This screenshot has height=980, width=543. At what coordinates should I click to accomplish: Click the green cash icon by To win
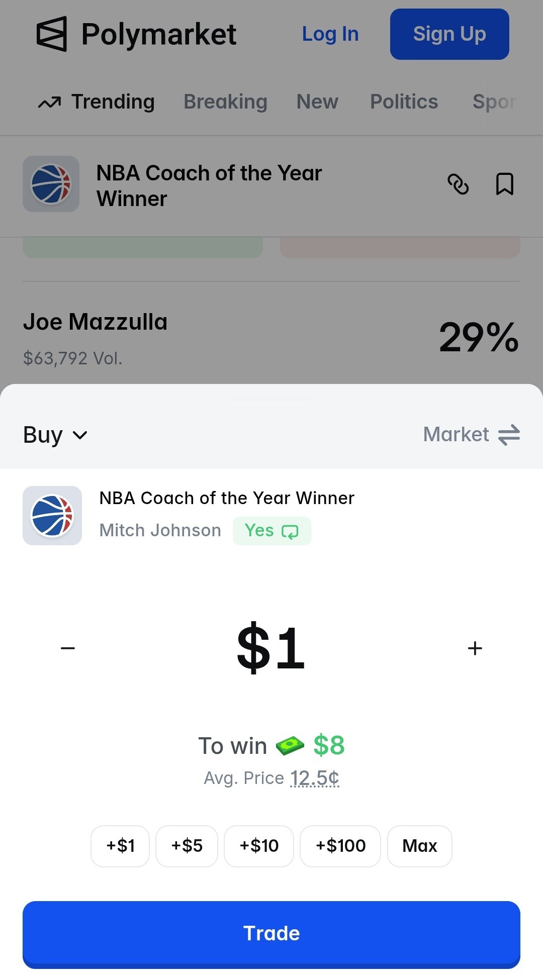pos(290,745)
